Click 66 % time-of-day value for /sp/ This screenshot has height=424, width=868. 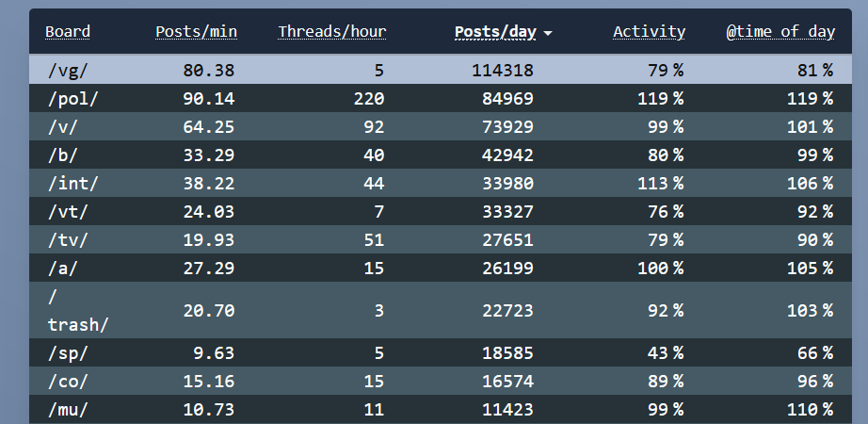[815, 353]
